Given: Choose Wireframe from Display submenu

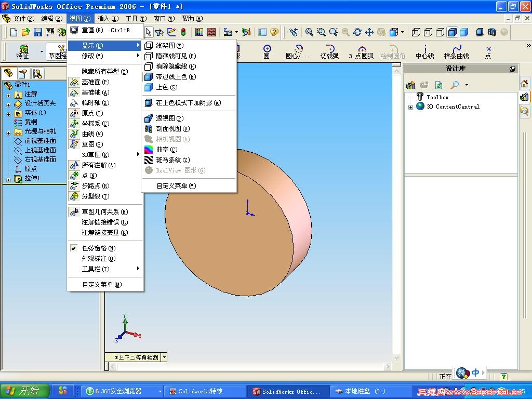Looking at the screenshot, I should point(189,46).
